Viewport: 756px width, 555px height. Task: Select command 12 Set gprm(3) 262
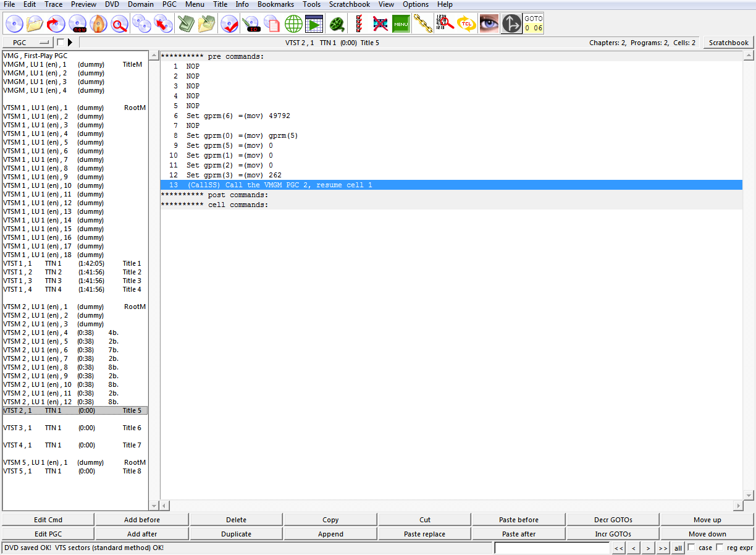451,175
